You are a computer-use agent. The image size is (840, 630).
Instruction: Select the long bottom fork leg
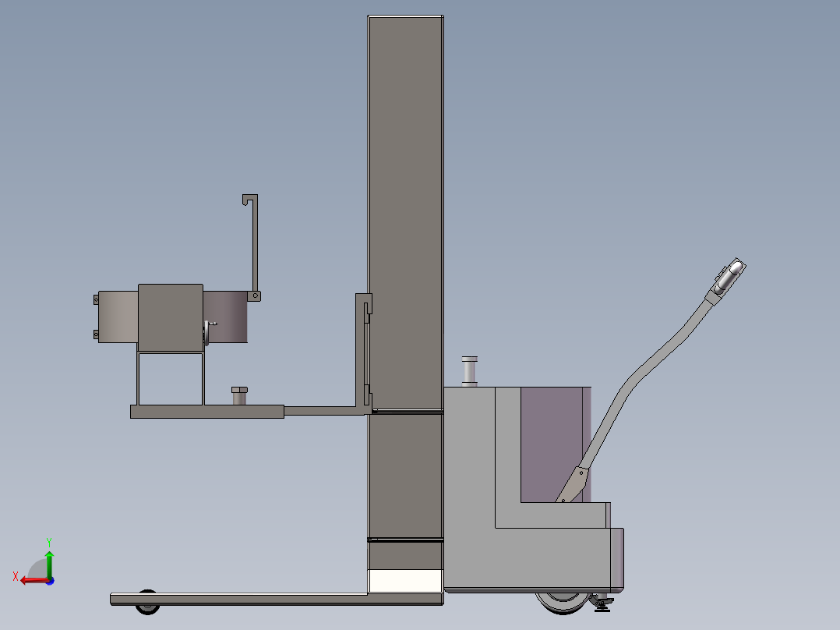pyautogui.click(x=277, y=599)
